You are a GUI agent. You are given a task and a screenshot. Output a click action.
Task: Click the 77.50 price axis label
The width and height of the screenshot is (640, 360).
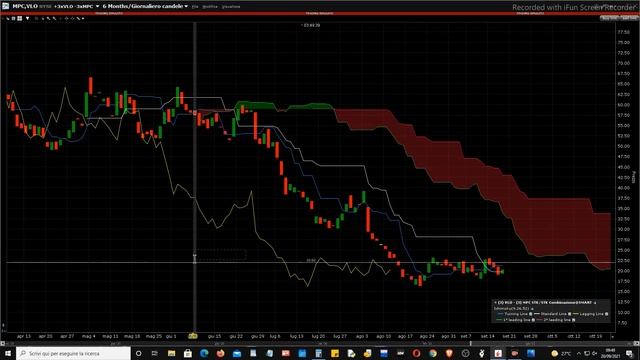click(x=624, y=32)
